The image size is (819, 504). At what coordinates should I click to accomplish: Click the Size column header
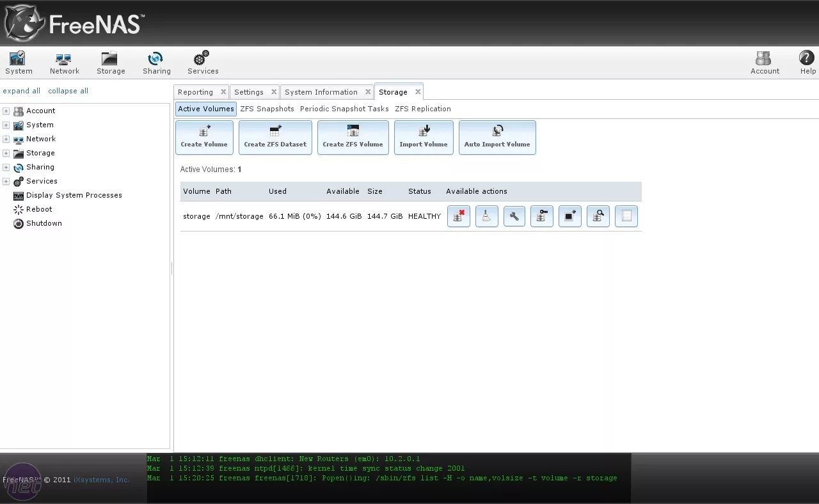point(375,191)
